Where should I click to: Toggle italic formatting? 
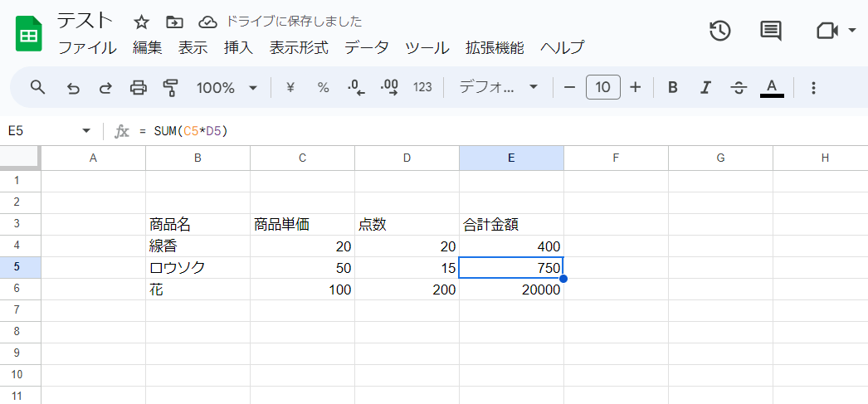(x=706, y=87)
